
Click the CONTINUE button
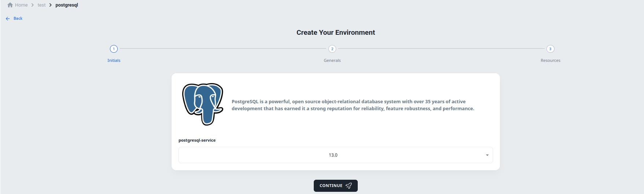[x=335, y=186]
